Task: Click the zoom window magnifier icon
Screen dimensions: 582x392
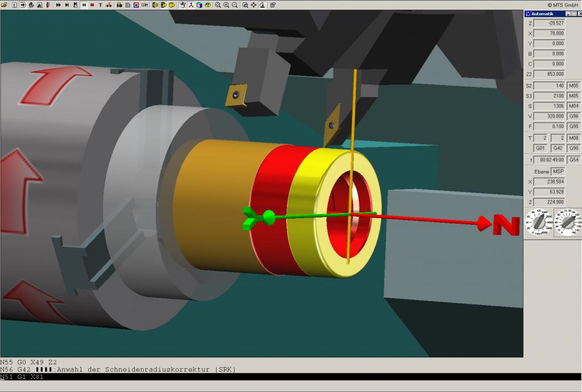Action: 246,5
